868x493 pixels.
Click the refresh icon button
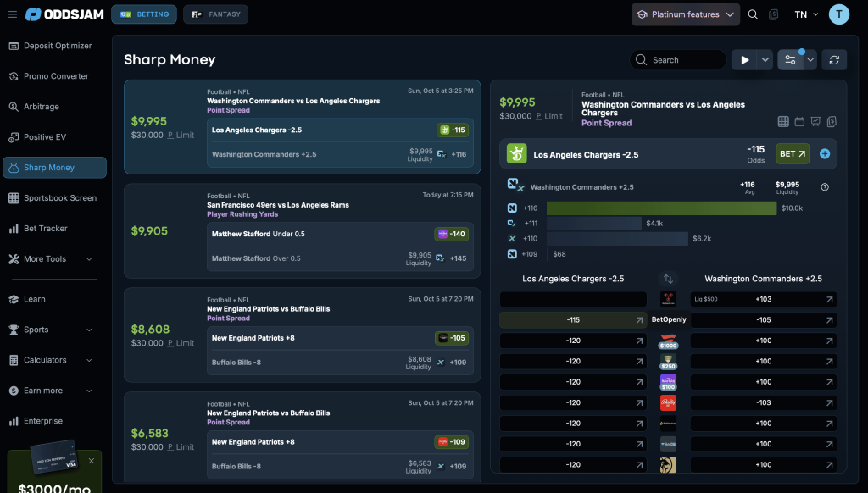point(834,60)
